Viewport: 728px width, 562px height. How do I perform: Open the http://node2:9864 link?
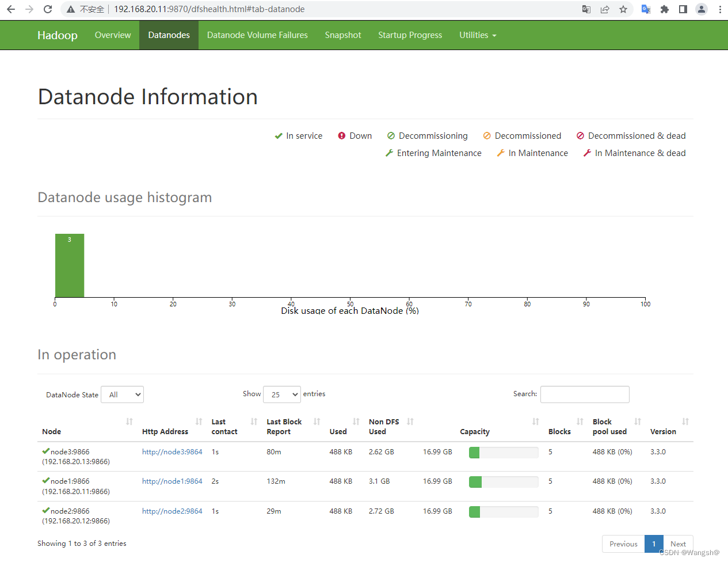tap(172, 511)
